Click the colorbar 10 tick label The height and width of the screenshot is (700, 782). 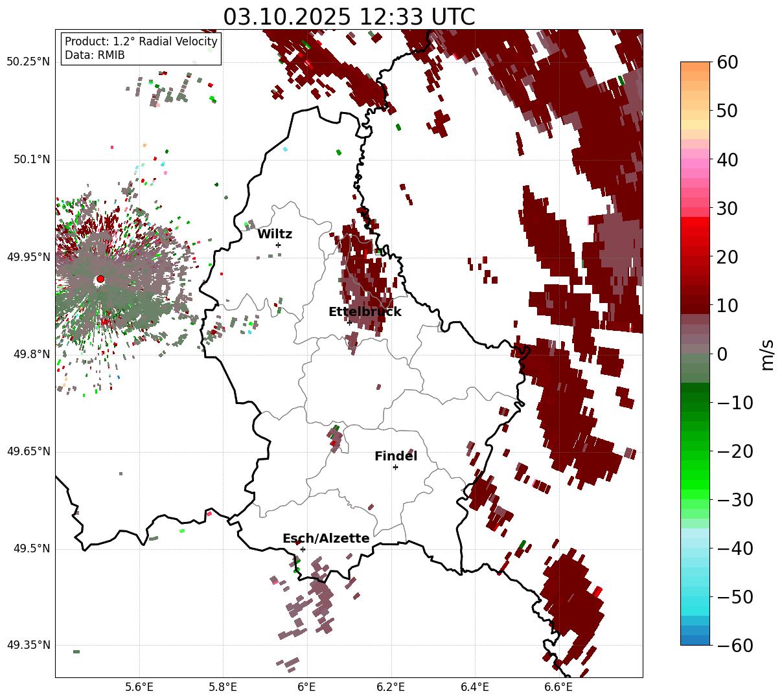(x=726, y=306)
